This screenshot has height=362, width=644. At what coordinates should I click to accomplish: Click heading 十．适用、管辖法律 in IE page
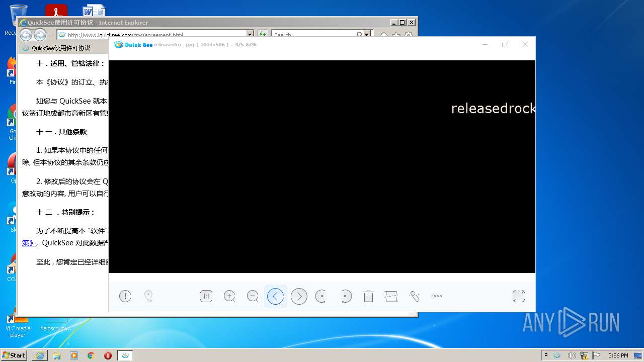[70, 63]
